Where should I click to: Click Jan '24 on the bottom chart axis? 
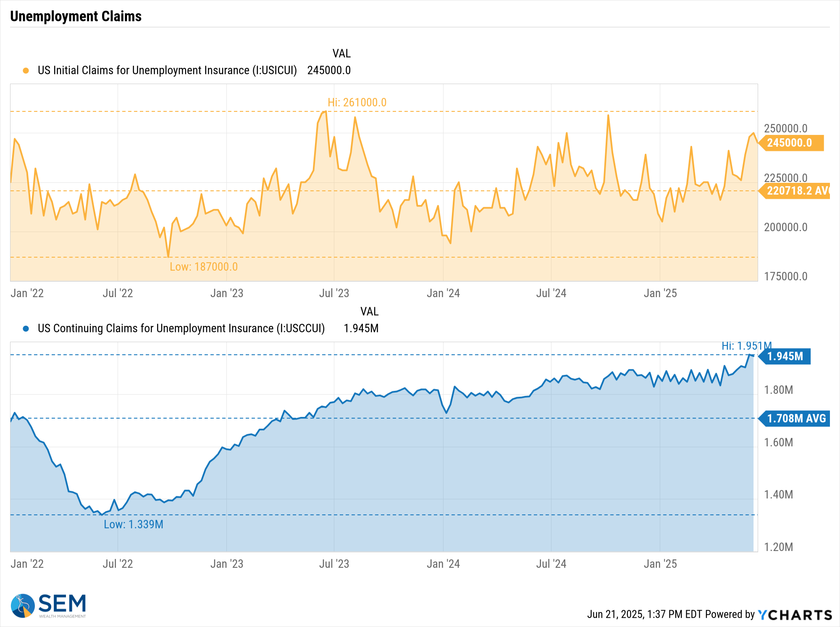[x=443, y=564]
